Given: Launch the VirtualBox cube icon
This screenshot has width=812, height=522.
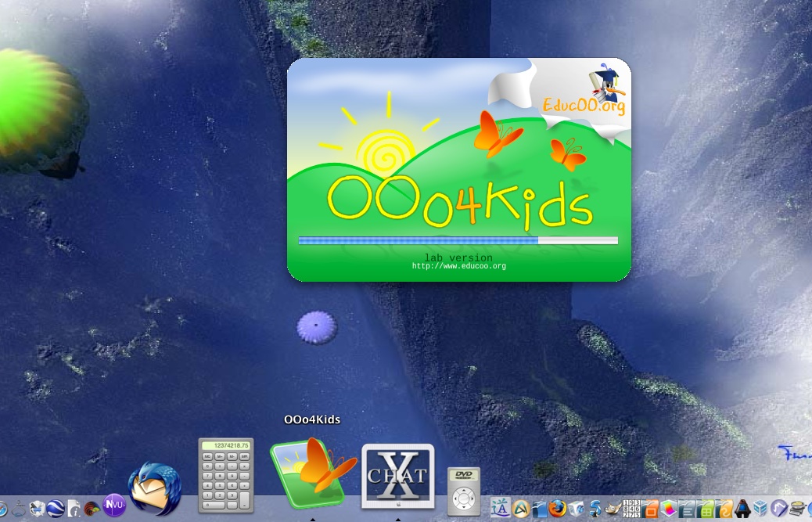Looking at the screenshot, I should [x=760, y=509].
